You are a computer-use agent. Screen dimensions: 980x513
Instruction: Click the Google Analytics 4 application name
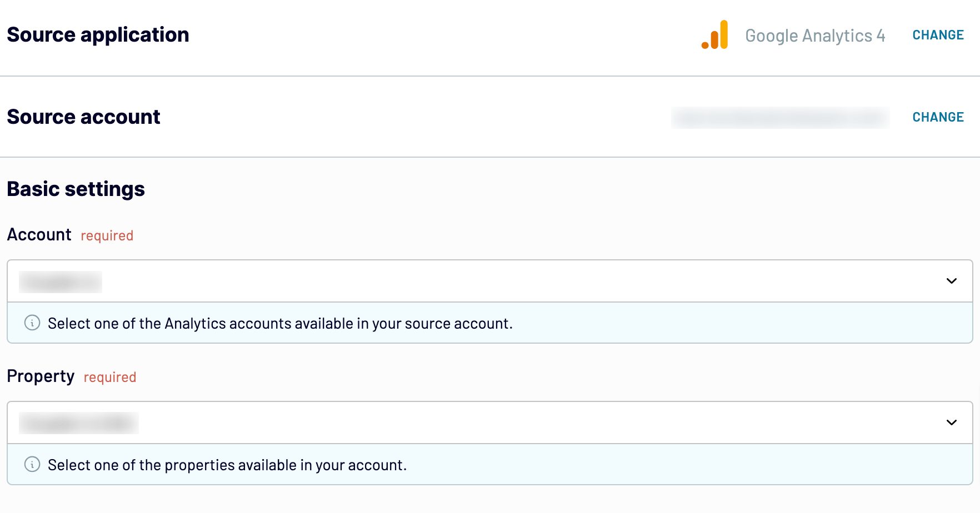(815, 36)
